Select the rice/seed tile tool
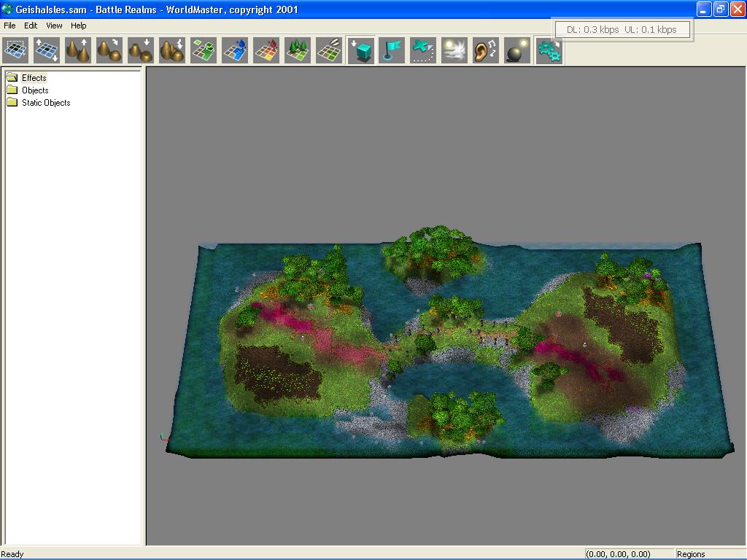747x560 pixels. [329, 50]
